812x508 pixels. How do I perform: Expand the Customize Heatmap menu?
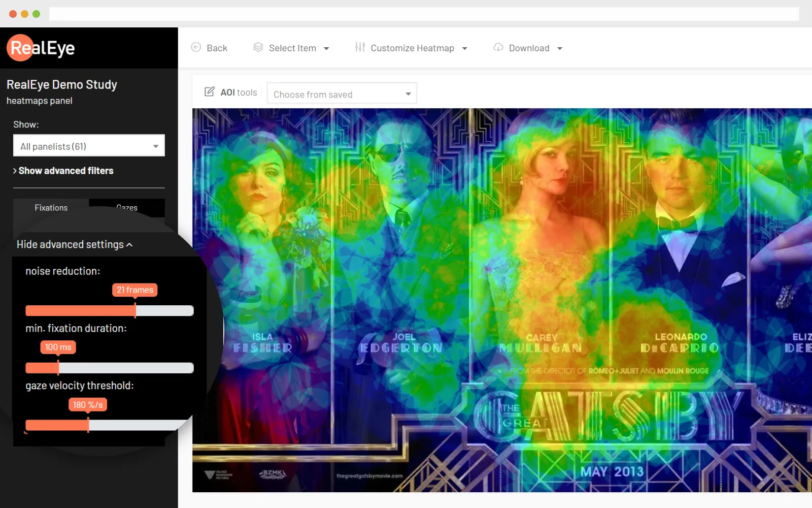(464, 48)
